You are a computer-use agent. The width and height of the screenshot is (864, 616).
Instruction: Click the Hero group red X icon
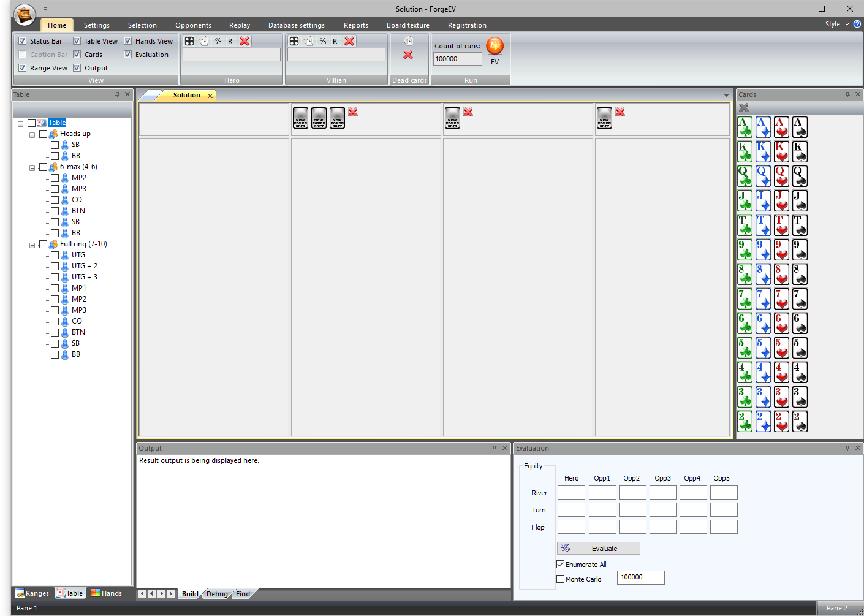click(x=244, y=41)
